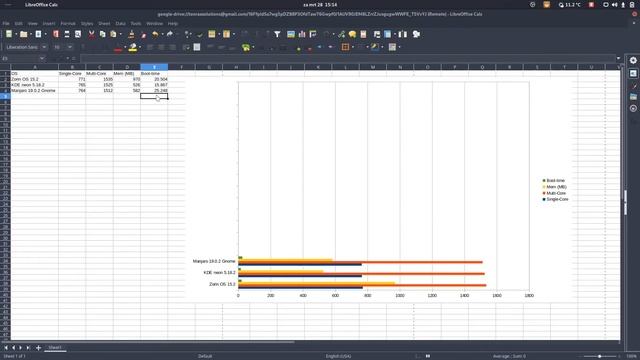
Task: Add a new sheet with plus button
Action: coord(38,348)
